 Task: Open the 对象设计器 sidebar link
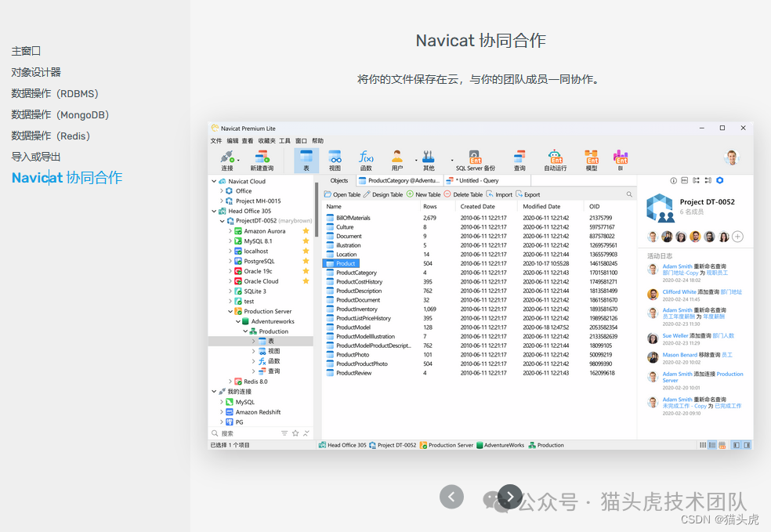click(x=36, y=72)
